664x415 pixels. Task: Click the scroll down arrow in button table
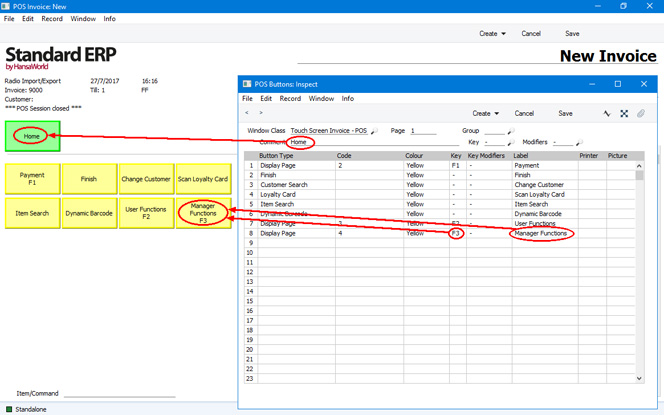pos(639,378)
